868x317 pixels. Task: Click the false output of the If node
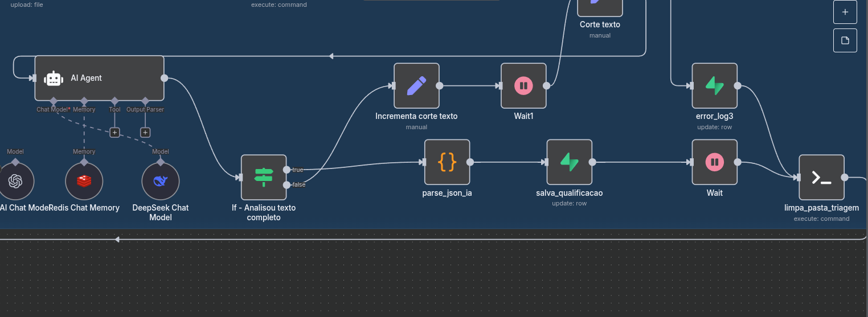286,184
